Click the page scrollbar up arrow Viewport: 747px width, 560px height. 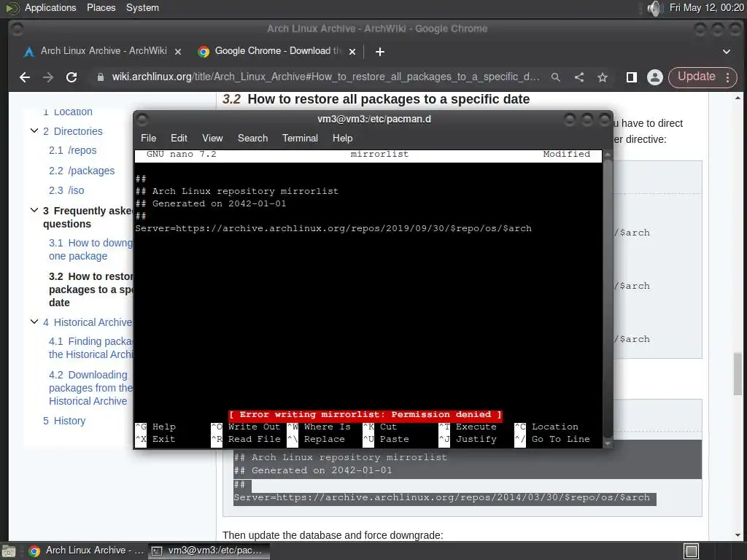738,98
